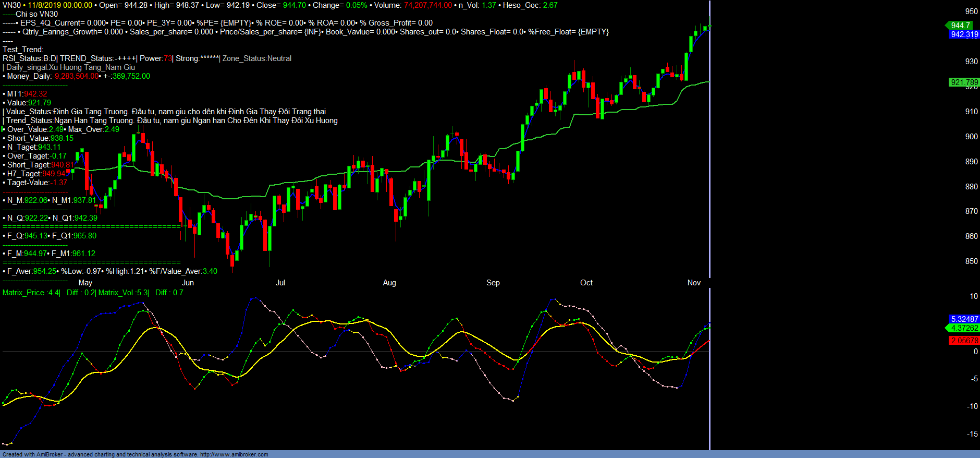The height and width of the screenshot is (458, 980).
Task: Select the Aug marker on time axis
Action: (x=389, y=283)
